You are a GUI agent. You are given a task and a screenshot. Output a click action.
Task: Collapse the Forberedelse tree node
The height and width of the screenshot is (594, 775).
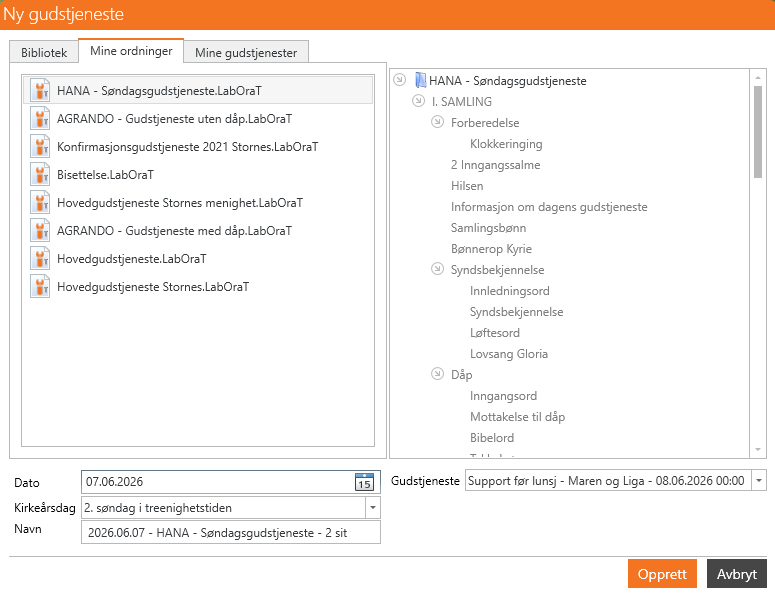(437, 122)
